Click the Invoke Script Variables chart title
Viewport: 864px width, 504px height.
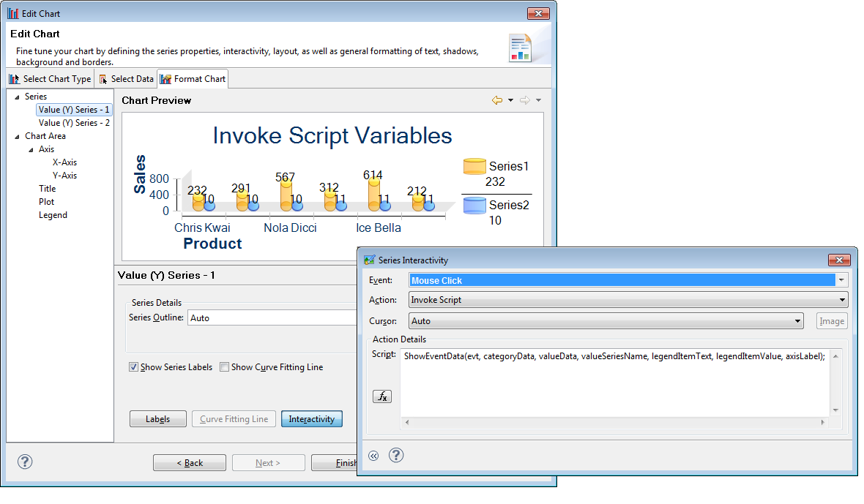[x=332, y=135]
